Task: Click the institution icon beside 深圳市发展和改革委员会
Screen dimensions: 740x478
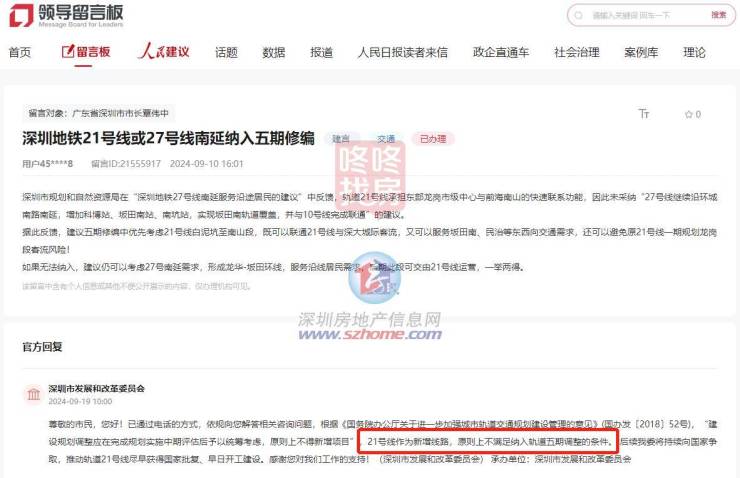Action: [34, 394]
